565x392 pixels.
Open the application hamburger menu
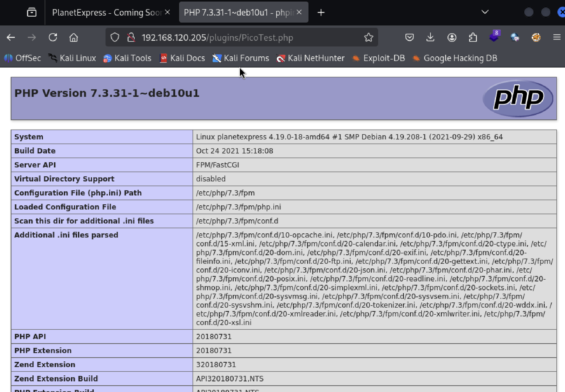pos(556,38)
